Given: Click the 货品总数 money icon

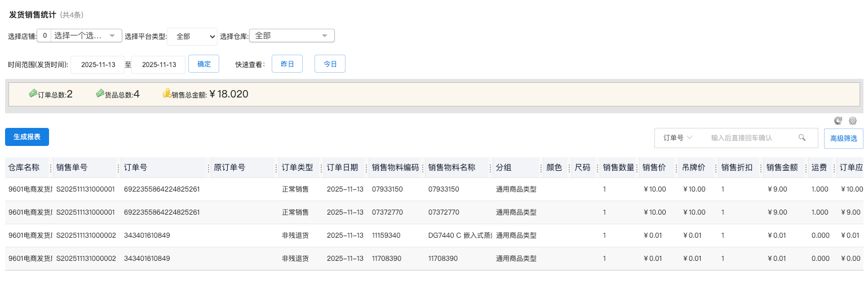Looking at the screenshot, I should (x=100, y=94).
